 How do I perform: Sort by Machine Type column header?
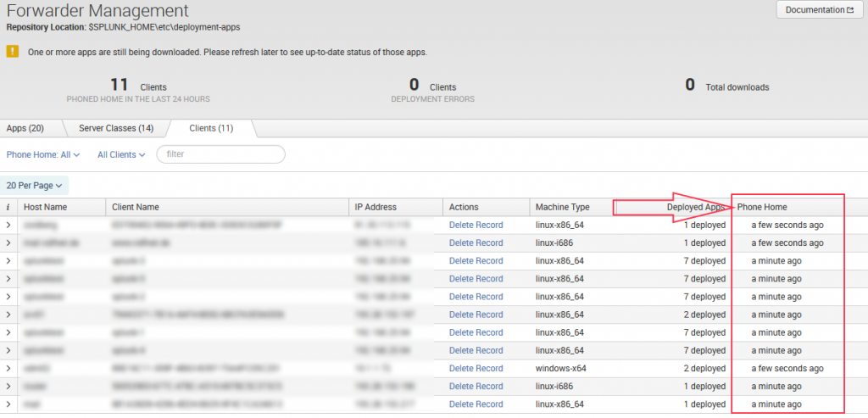563,207
